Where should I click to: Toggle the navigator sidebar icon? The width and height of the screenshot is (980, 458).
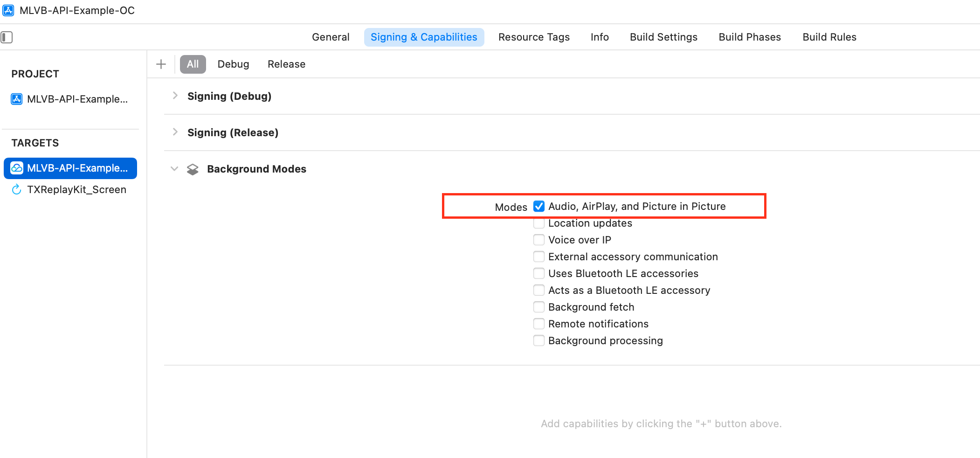click(x=7, y=37)
